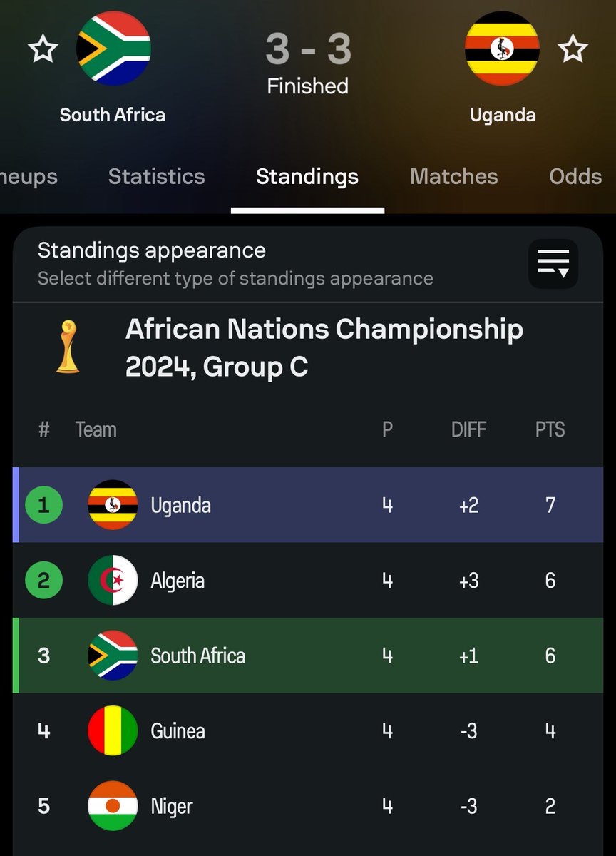Open Guinea team from standings
The image size is (616, 856).
[x=178, y=731]
